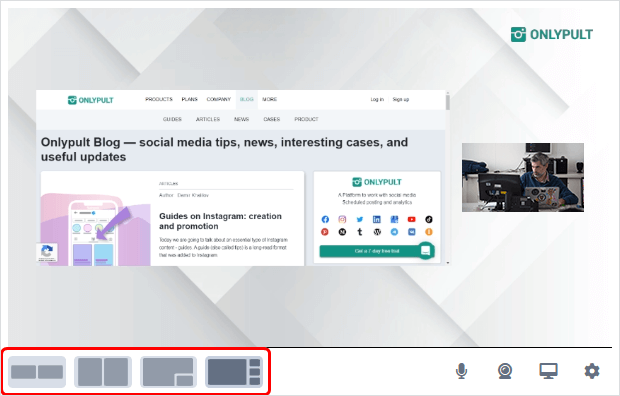Open the Guides on Instagram article title
The image size is (620, 396).
220,221
